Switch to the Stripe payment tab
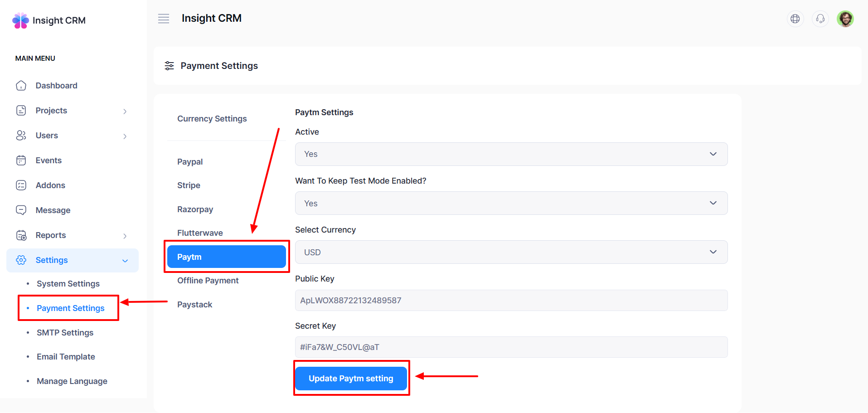Viewport: 868px width, 413px height. click(x=189, y=185)
